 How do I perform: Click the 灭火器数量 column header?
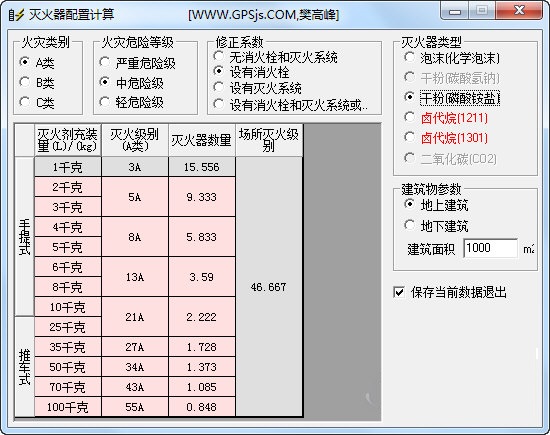[x=202, y=140]
